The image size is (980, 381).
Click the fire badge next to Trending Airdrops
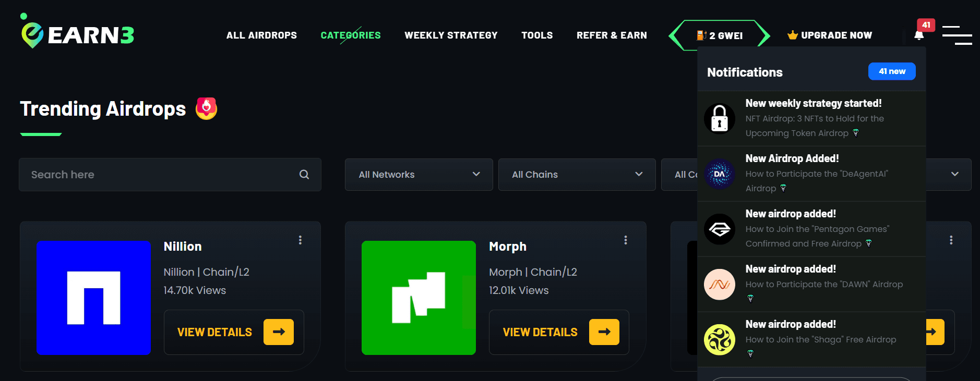(x=207, y=108)
